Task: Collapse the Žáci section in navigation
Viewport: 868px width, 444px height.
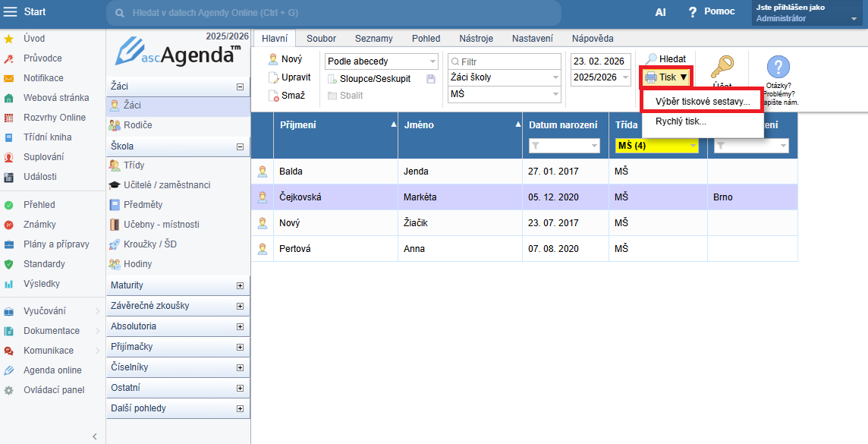Action: point(241,87)
